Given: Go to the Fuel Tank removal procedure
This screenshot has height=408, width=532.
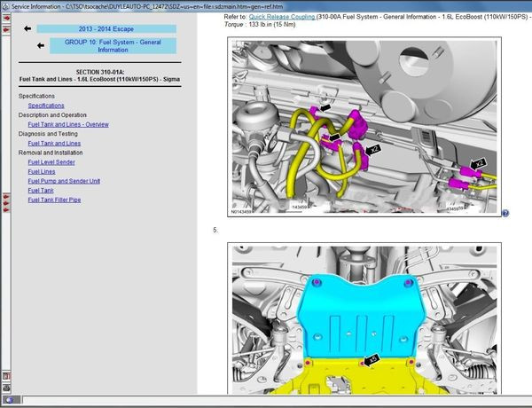Looking at the screenshot, I should (41, 190).
